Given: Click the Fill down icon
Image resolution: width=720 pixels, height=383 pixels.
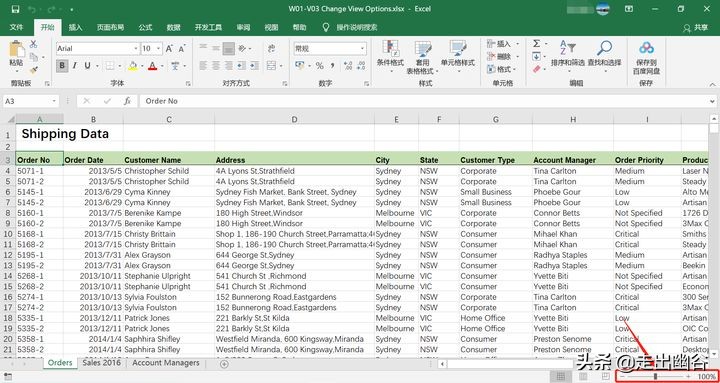Looking at the screenshot, I should [536, 56].
